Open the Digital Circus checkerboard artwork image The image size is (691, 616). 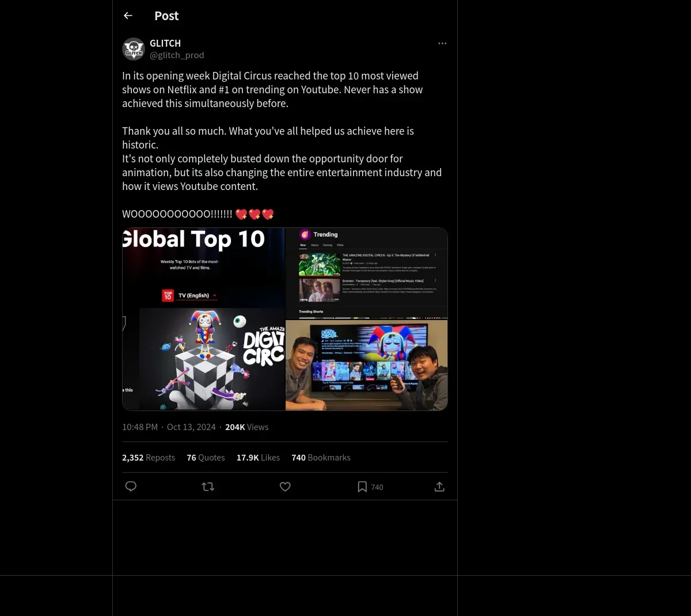[212, 359]
